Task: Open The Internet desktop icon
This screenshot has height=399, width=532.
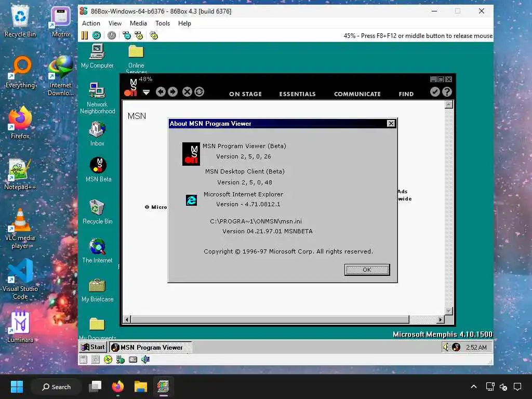Action: point(97,251)
